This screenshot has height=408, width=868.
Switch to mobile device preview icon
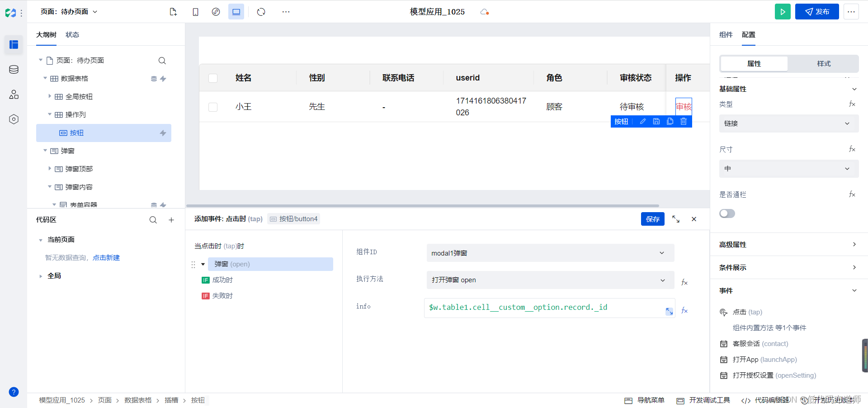195,12
